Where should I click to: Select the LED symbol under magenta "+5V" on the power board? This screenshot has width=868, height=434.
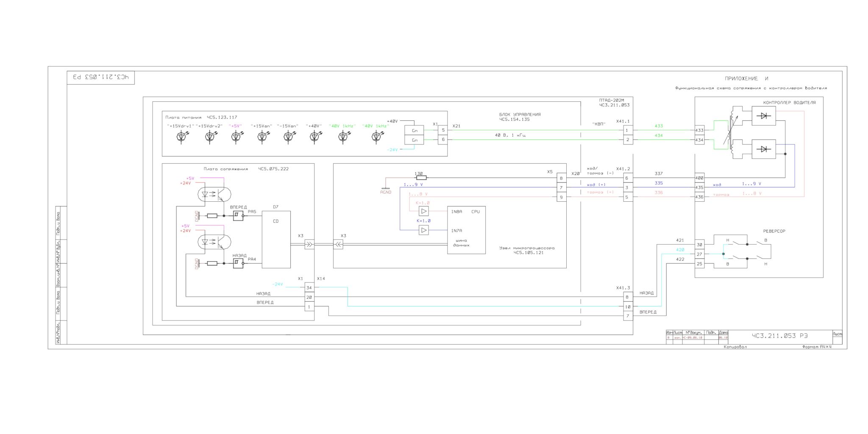(x=236, y=136)
